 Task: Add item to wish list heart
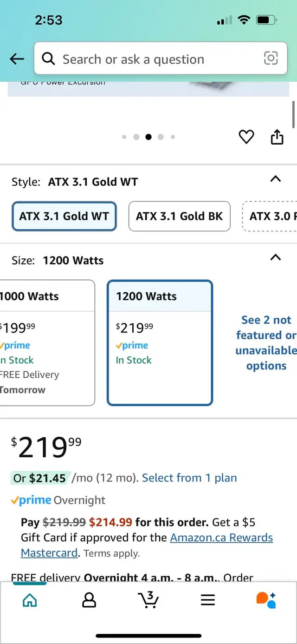pyautogui.click(x=246, y=137)
